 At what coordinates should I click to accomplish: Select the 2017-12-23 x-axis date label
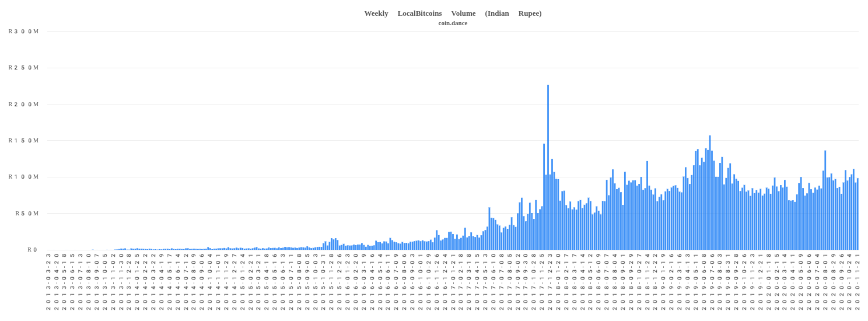(x=550, y=281)
